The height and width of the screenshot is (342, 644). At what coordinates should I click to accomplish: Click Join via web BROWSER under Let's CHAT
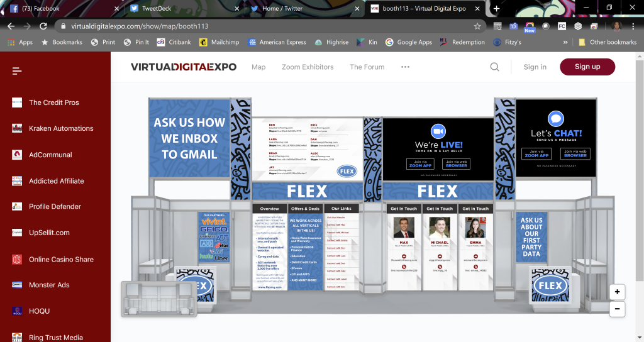tap(575, 153)
